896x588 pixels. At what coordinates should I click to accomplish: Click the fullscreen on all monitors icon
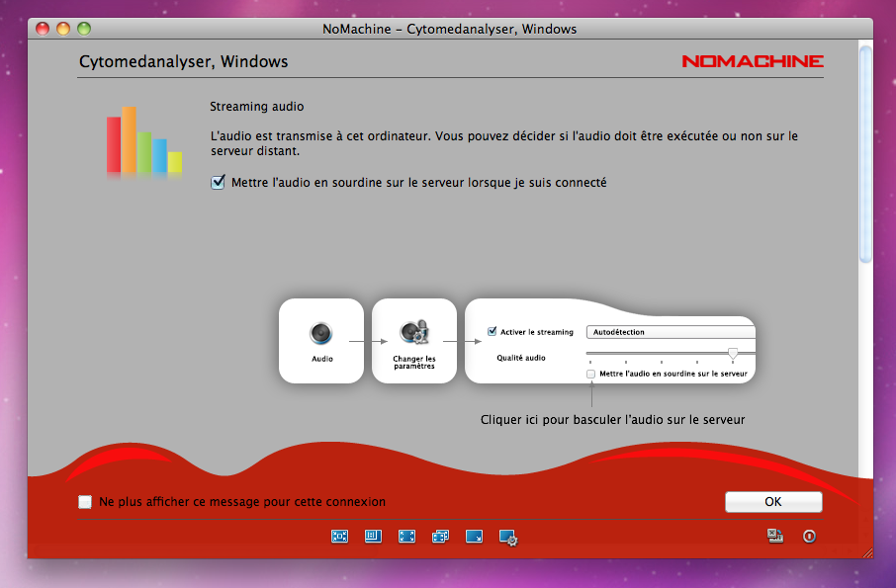(440, 536)
